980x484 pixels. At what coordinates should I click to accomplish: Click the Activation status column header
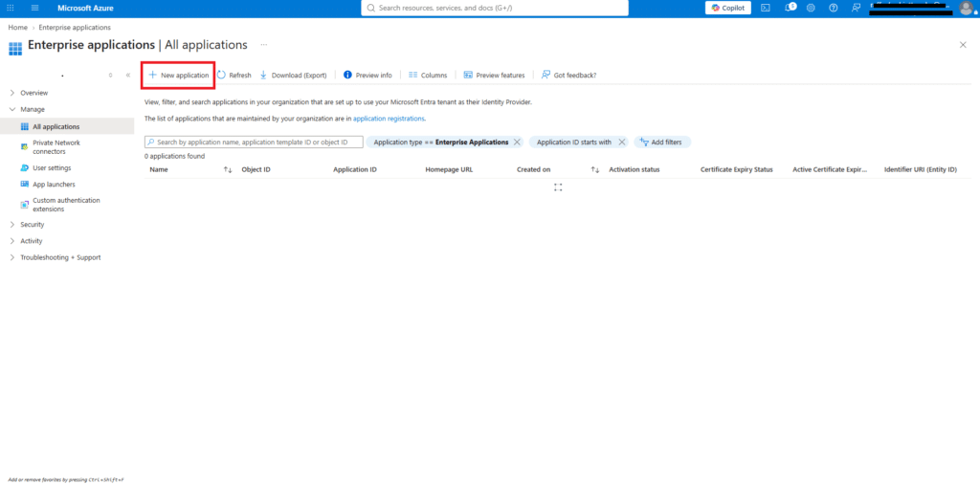click(635, 170)
